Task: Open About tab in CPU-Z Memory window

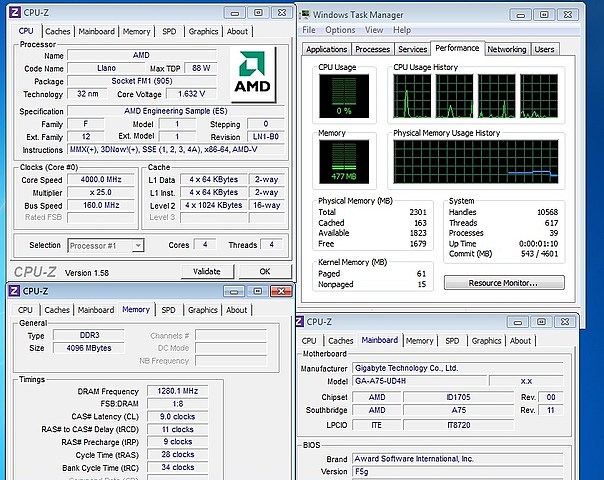Action: [x=237, y=310]
